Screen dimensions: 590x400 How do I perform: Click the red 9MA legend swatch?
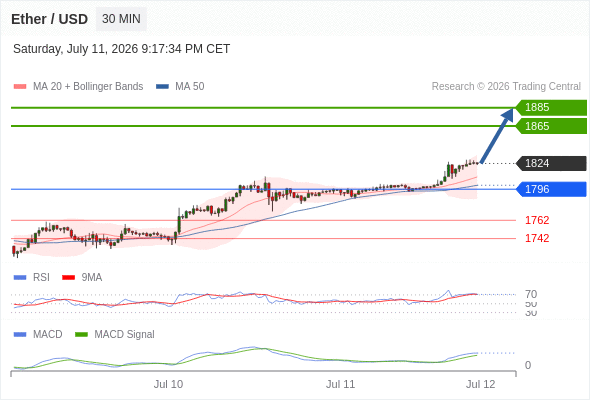(x=68, y=278)
